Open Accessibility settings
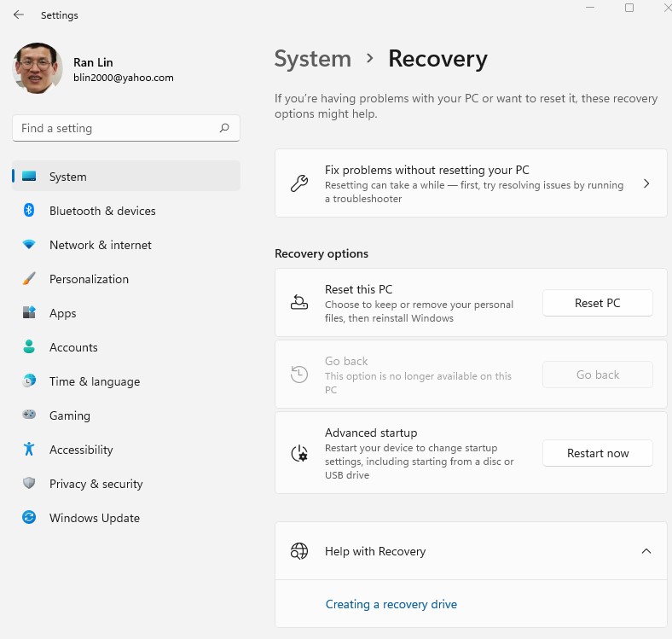Viewport: 672px width, 639px height. pos(126,449)
